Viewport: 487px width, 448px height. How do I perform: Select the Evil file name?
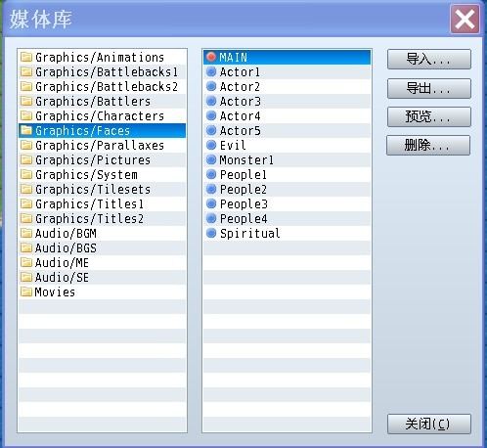pos(233,146)
